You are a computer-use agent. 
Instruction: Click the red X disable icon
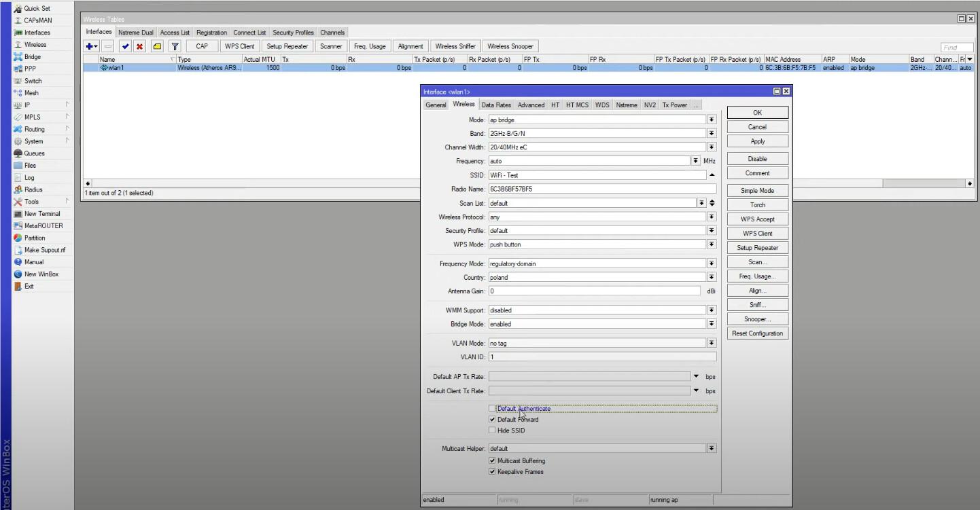pyautogui.click(x=139, y=46)
